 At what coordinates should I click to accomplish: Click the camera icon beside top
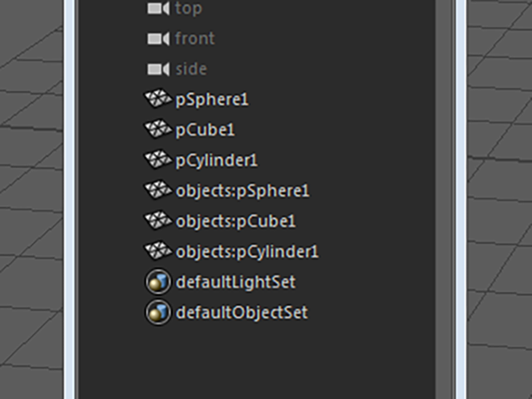[x=158, y=8]
